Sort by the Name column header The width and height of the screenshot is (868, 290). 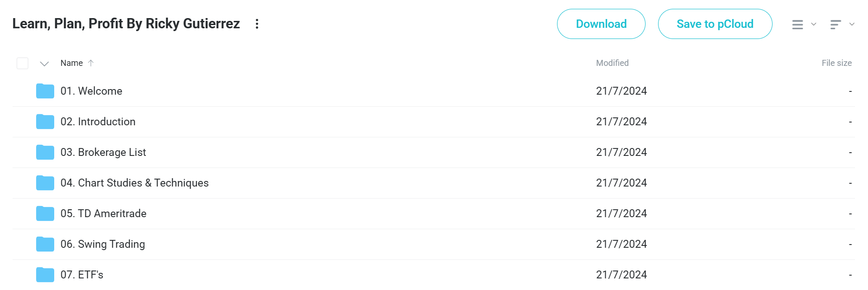pyautogui.click(x=71, y=63)
